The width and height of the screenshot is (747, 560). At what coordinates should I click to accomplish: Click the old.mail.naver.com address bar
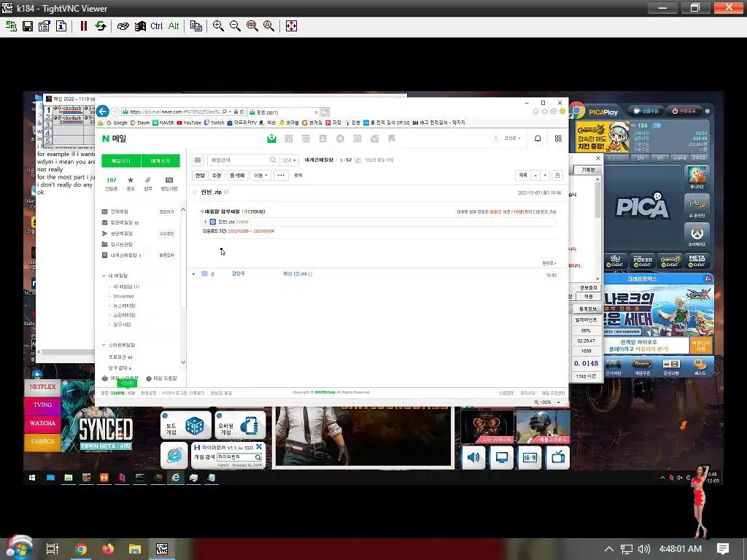point(174,112)
